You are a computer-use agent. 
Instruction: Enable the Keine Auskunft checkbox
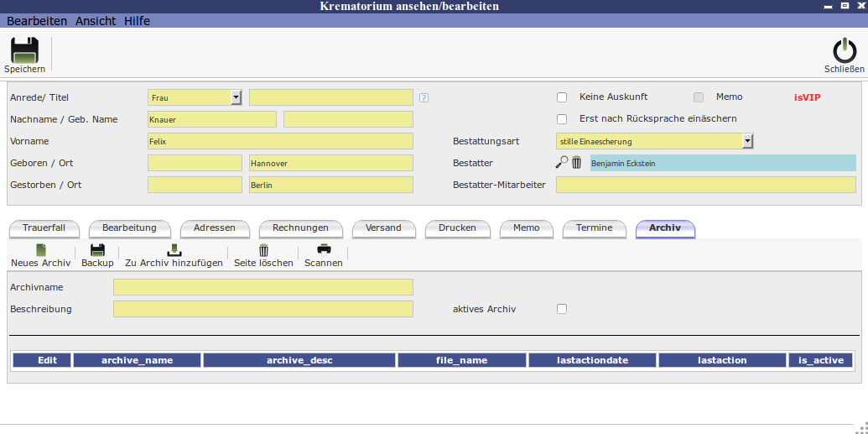562,97
